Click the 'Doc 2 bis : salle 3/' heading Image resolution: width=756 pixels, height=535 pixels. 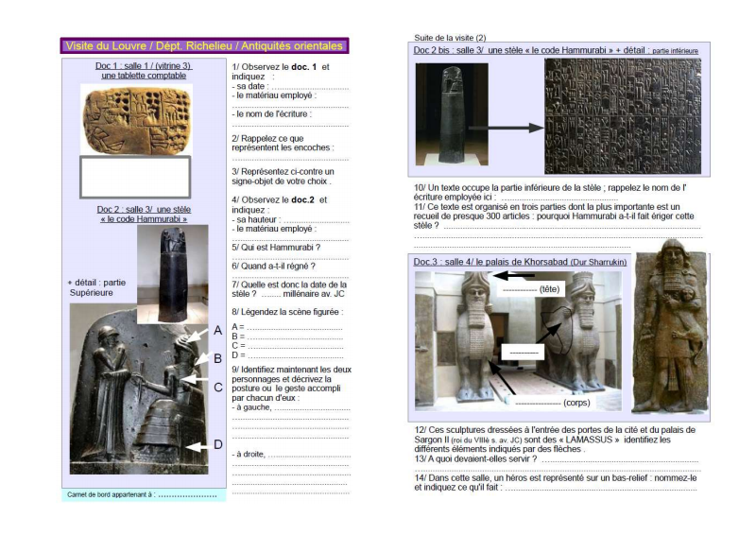452,49
